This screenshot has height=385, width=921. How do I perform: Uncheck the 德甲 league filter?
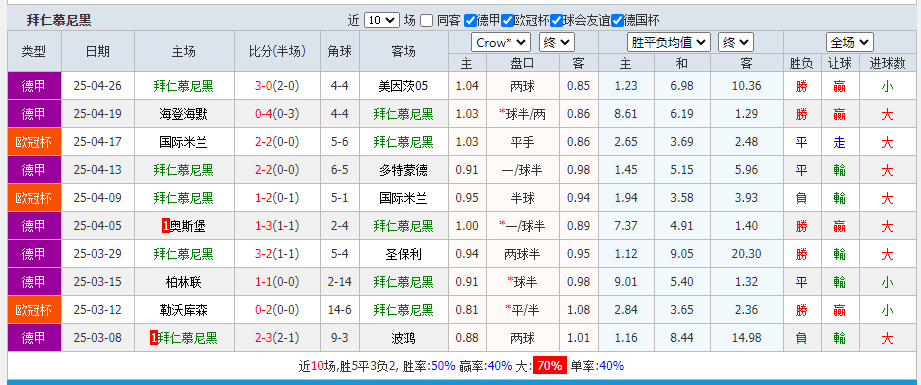(x=469, y=21)
